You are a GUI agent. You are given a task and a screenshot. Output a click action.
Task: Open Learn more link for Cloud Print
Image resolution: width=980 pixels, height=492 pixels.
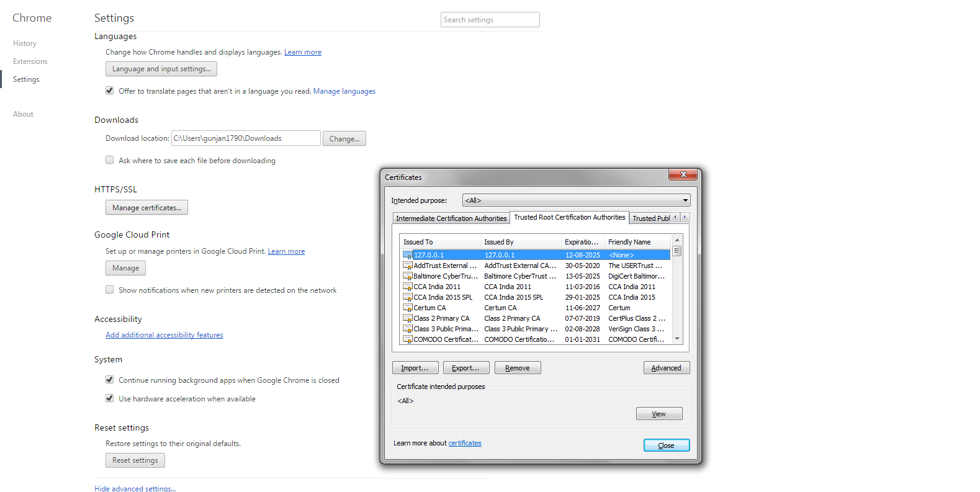[286, 251]
